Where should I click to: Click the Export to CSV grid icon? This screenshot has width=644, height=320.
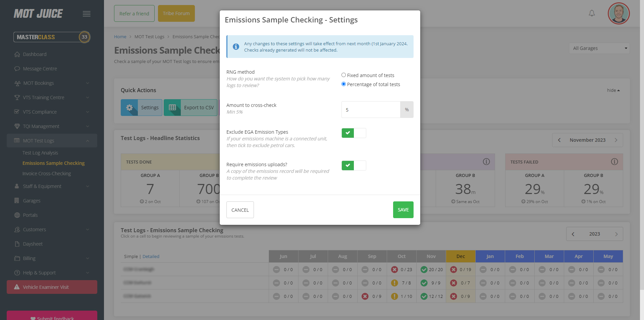(172, 108)
